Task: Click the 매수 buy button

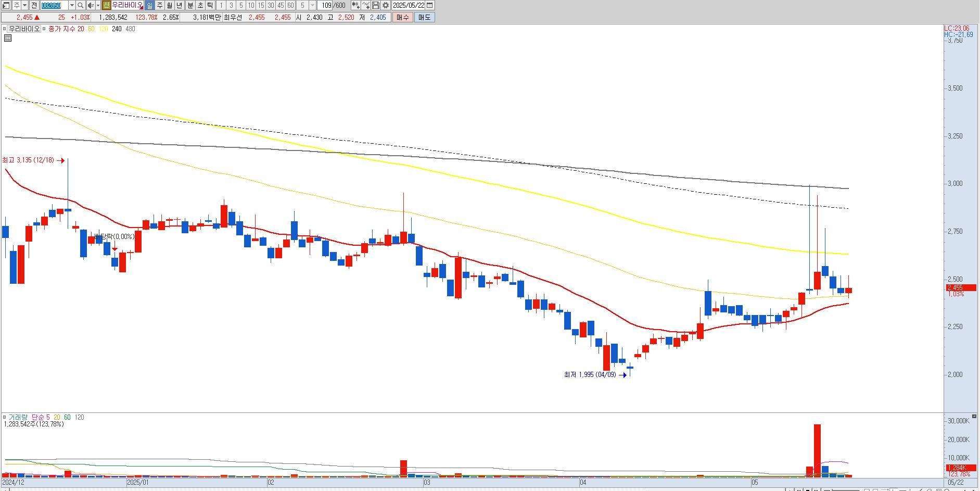Action: point(403,17)
